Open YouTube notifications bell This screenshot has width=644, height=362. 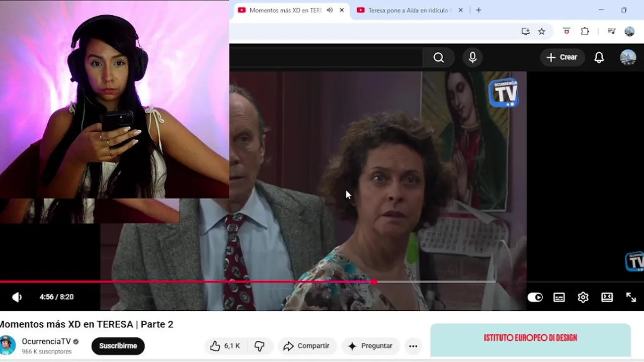599,57
